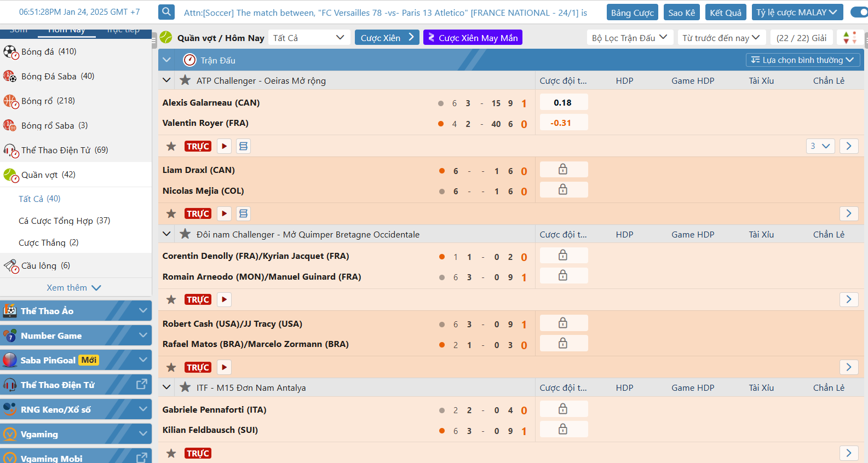
Task: Favorite ITF M15 Antalya league star
Action: click(185, 387)
